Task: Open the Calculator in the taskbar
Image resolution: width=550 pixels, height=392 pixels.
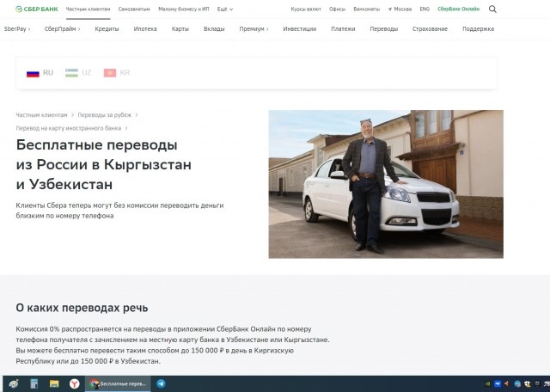Action: click(x=34, y=383)
